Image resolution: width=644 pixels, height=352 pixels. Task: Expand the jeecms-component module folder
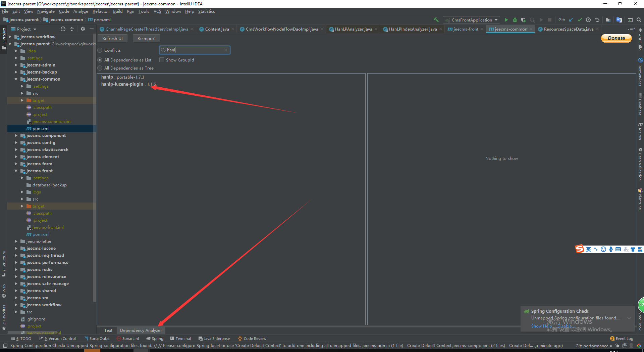[x=16, y=136]
